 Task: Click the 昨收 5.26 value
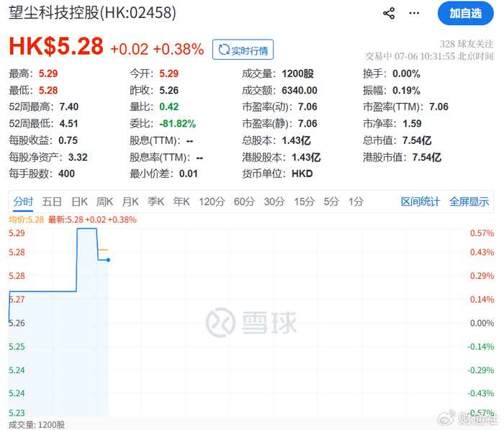169,90
